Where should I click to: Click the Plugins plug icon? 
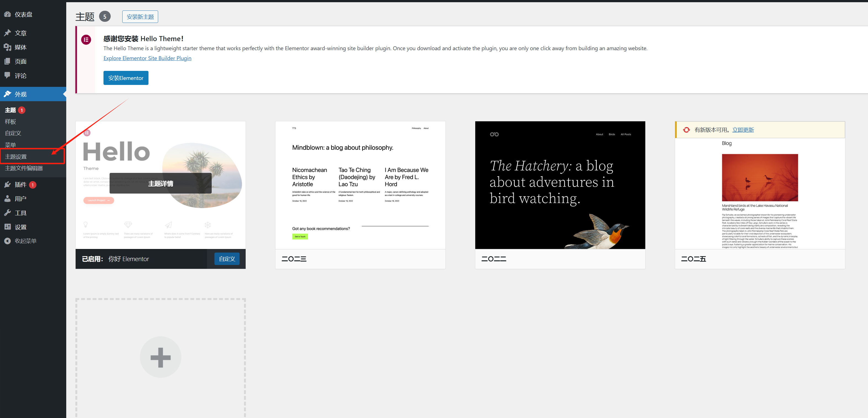[7, 184]
